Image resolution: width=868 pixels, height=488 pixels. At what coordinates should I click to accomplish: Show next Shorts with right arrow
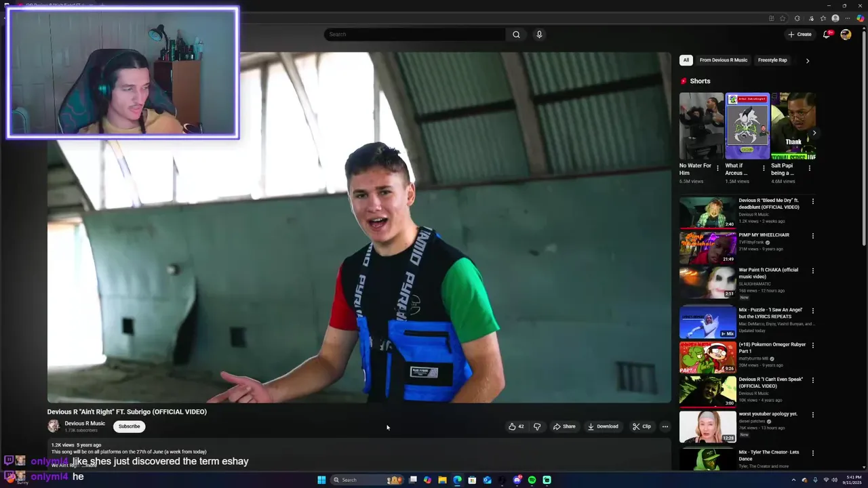(x=814, y=134)
